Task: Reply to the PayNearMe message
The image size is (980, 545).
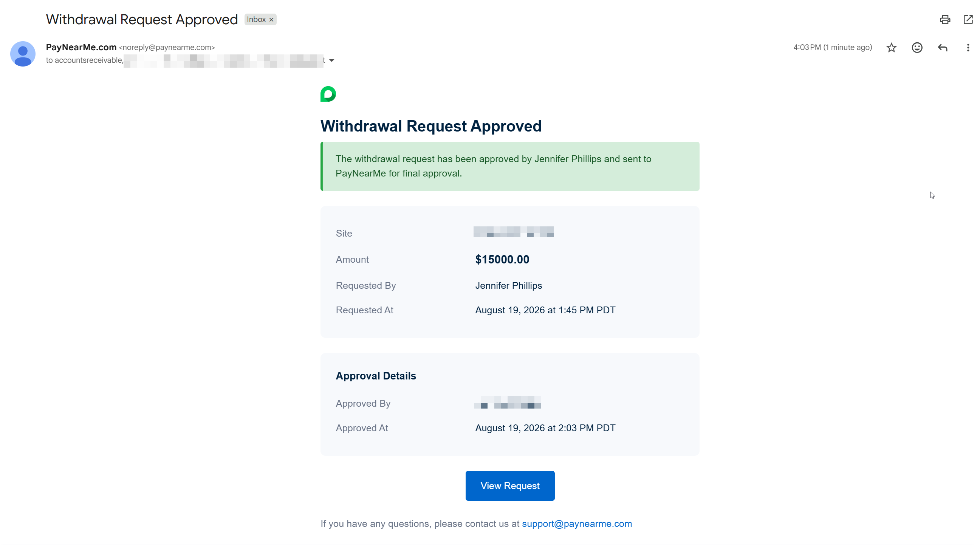Action: point(942,48)
